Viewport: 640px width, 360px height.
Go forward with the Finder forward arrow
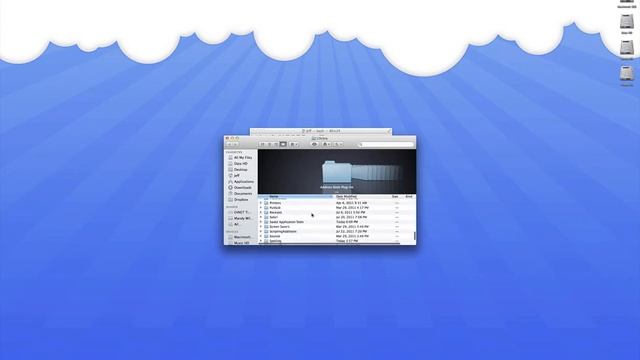(236, 144)
